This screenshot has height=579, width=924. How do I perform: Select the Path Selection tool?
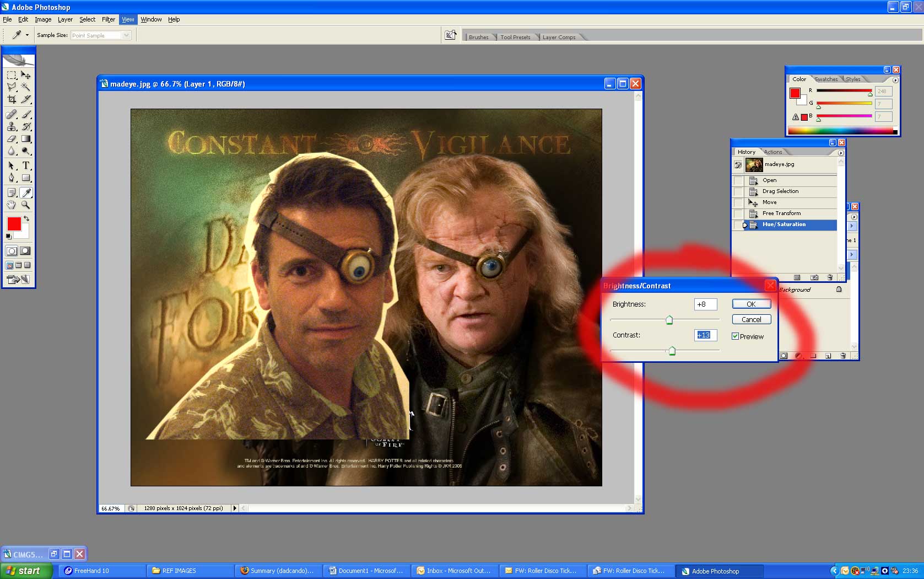coord(12,165)
